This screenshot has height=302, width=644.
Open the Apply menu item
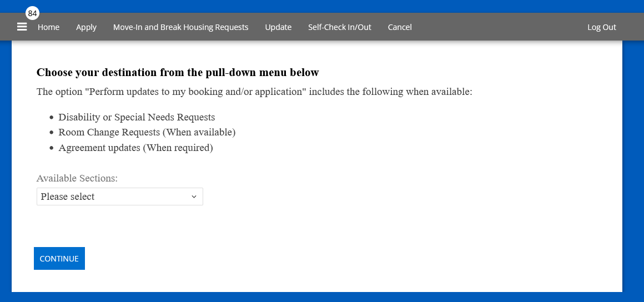click(86, 27)
